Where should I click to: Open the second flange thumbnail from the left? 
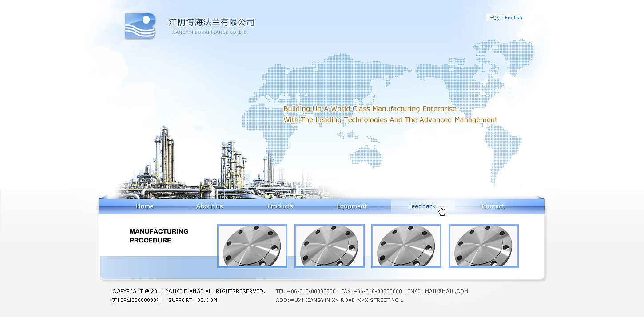click(x=330, y=246)
